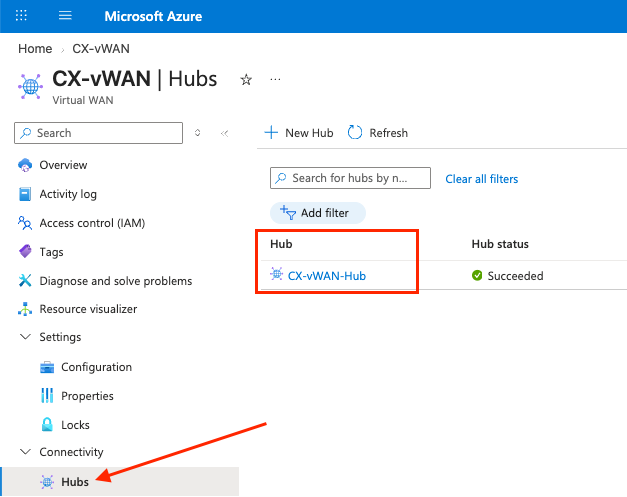Collapse the sidebar with double chevron

tap(224, 133)
